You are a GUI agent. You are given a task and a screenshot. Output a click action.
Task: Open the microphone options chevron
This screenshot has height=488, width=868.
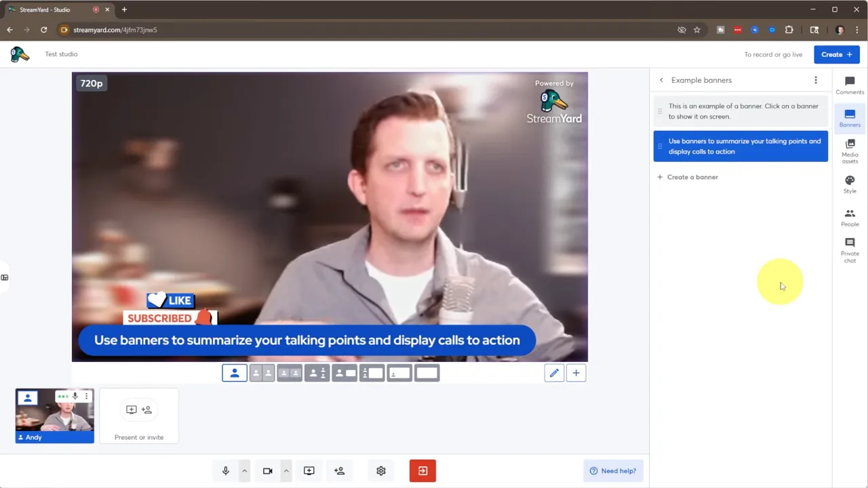pyautogui.click(x=244, y=470)
